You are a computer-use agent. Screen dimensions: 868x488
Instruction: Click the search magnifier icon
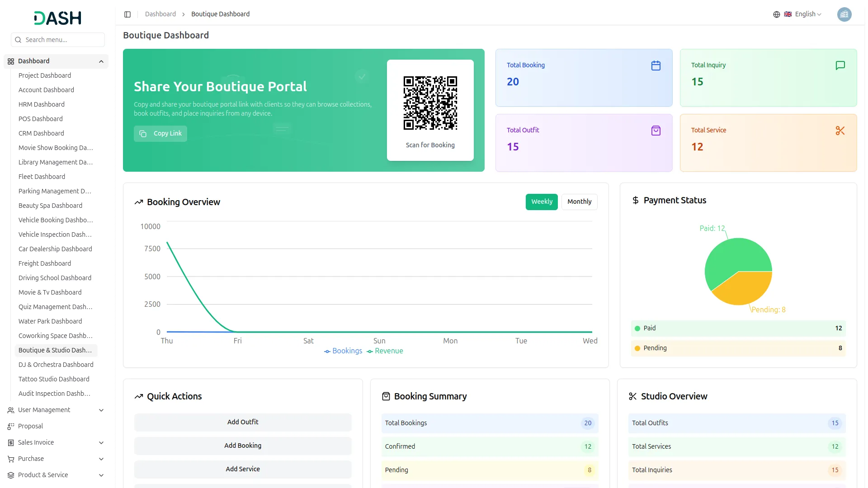18,40
